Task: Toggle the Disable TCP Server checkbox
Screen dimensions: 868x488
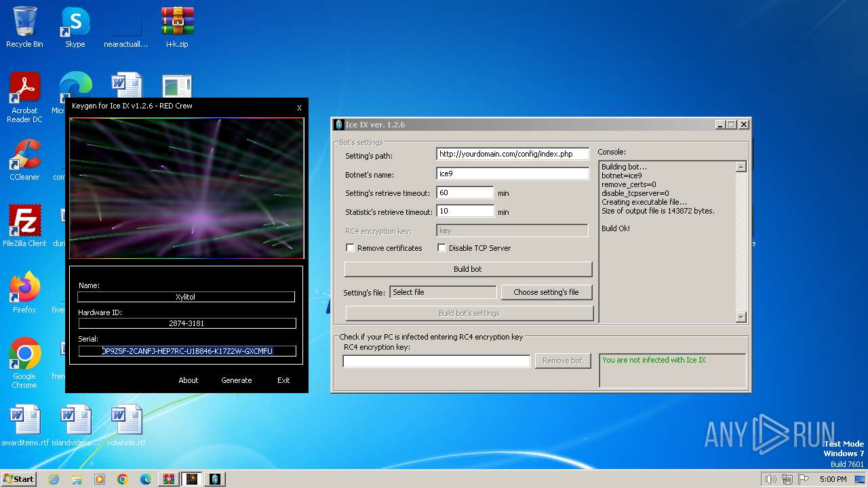Action: coord(441,248)
